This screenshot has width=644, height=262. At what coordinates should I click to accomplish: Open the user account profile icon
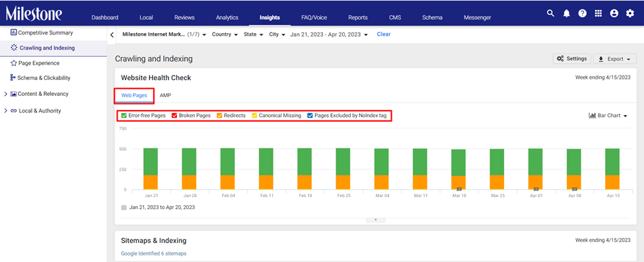click(x=614, y=14)
